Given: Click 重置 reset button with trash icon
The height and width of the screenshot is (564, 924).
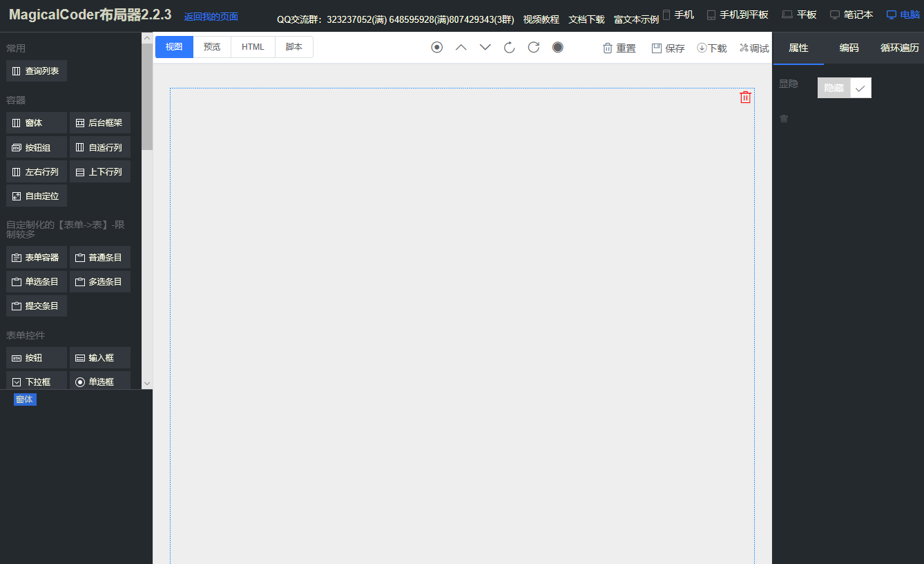Looking at the screenshot, I should point(619,48).
